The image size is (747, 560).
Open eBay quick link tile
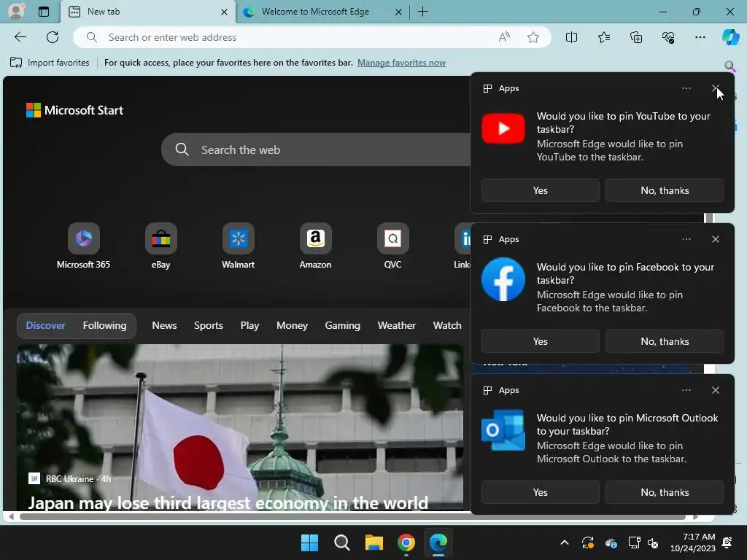(160, 246)
